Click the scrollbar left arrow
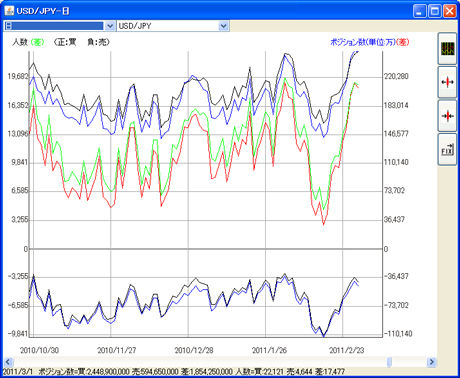 (x=8, y=362)
